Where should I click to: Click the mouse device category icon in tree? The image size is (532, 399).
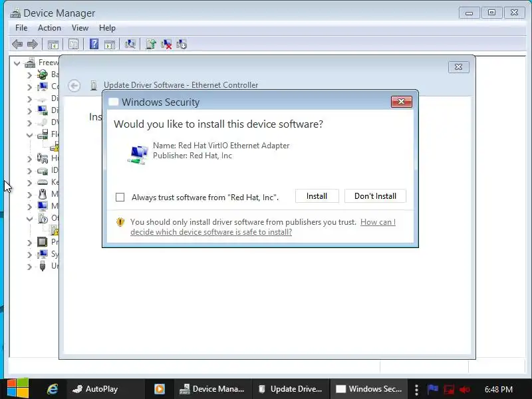(43, 194)
